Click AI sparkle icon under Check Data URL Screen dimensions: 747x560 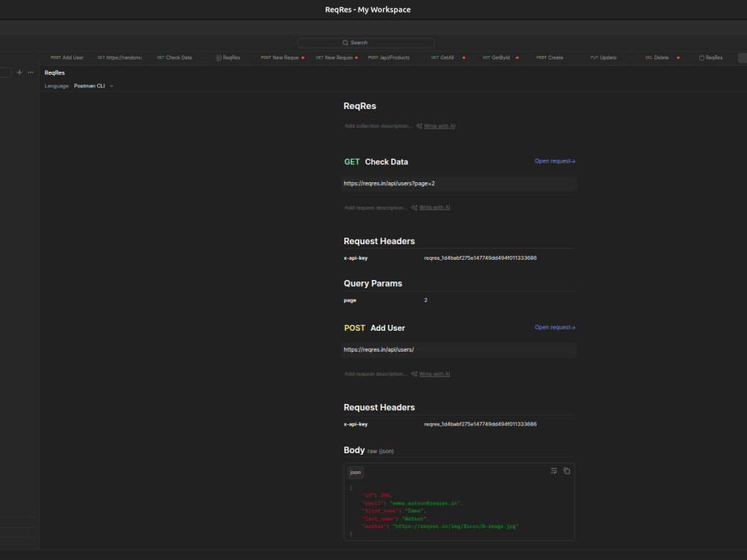click(415, 208)
